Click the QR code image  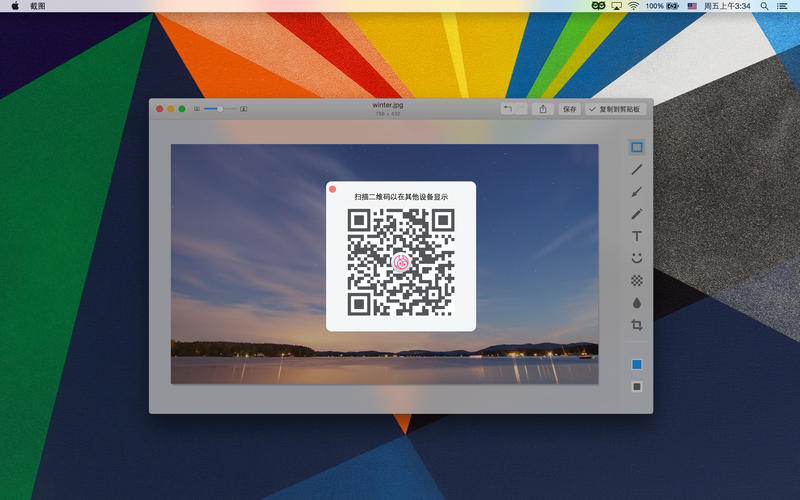pos(401,262)
